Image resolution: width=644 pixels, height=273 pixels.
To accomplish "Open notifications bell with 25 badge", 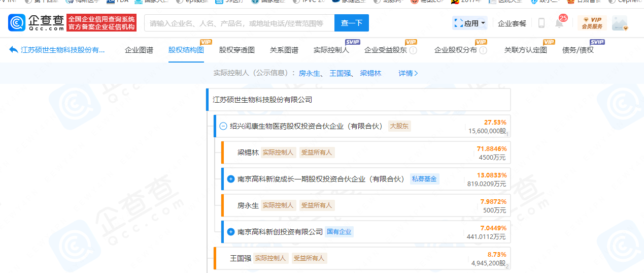I will coord(559,22).
